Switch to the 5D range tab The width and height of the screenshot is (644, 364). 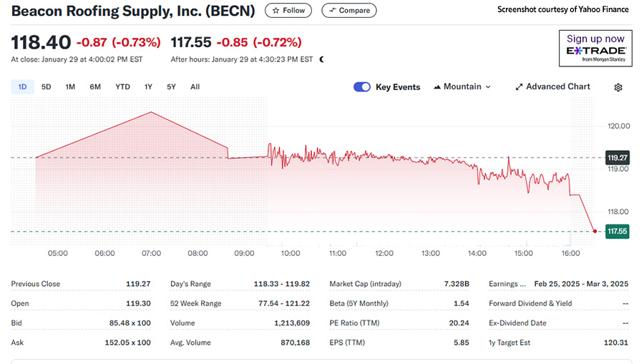(47, 87)
